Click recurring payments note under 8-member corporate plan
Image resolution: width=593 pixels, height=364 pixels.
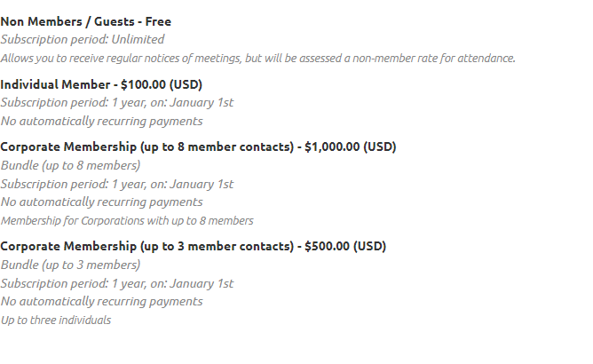[102, 202]
